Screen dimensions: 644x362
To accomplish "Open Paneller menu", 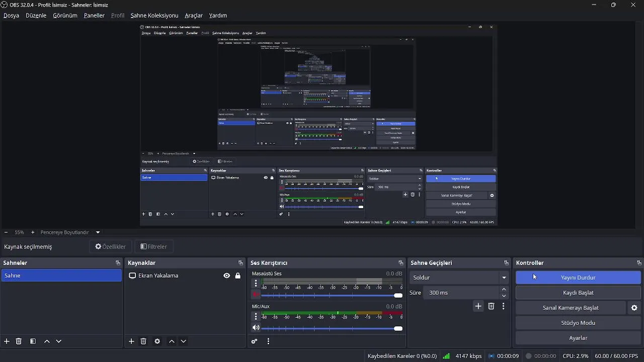I will (x=94, y=16).
